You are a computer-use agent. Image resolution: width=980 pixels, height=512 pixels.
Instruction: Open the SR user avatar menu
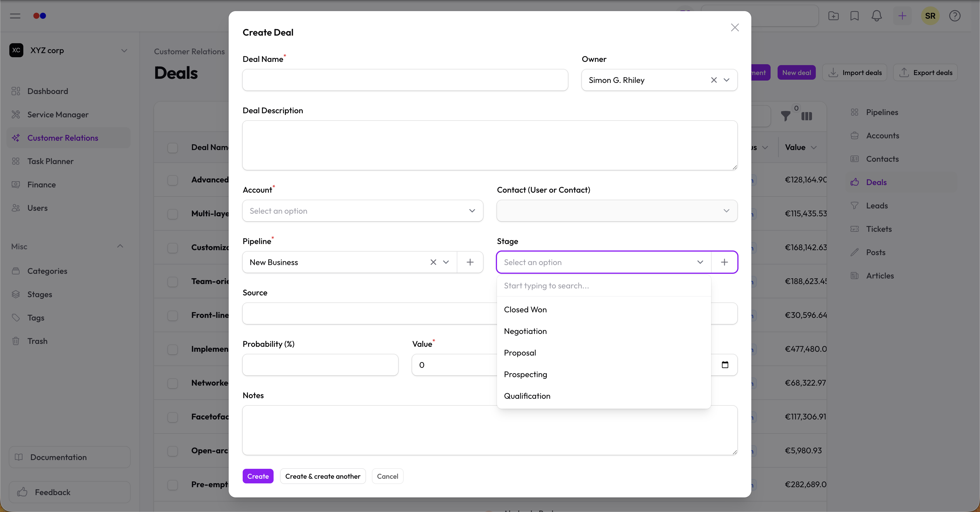(930, 15)
